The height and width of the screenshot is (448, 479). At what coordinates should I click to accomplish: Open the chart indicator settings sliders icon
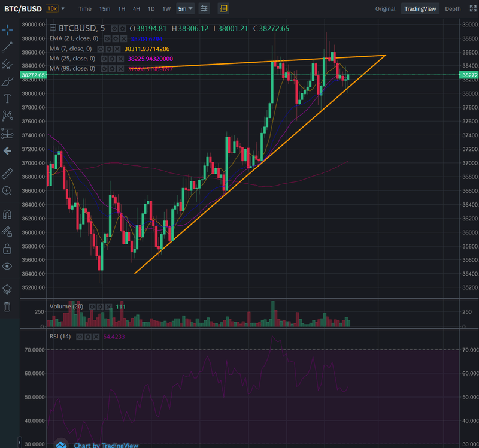(x=204, y=8)
